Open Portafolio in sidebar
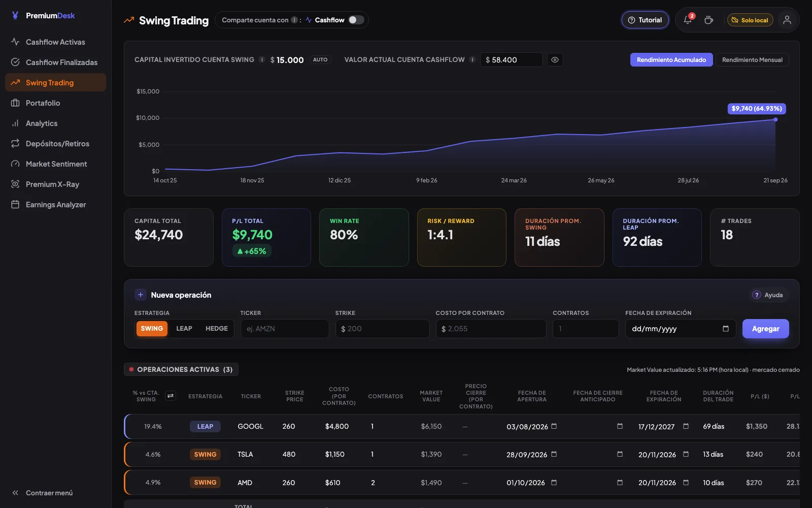812x508 pixels. click(x=55, y=103)
